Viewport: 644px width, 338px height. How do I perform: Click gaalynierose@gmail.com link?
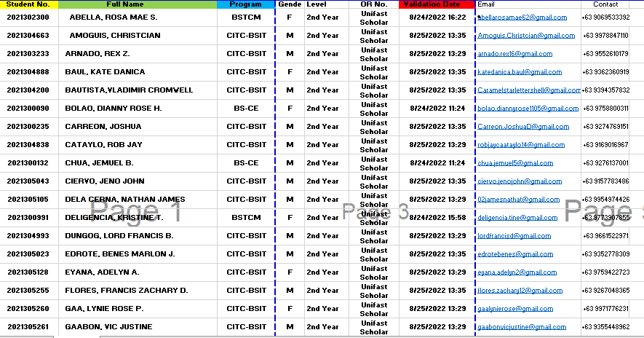(515, 309)
